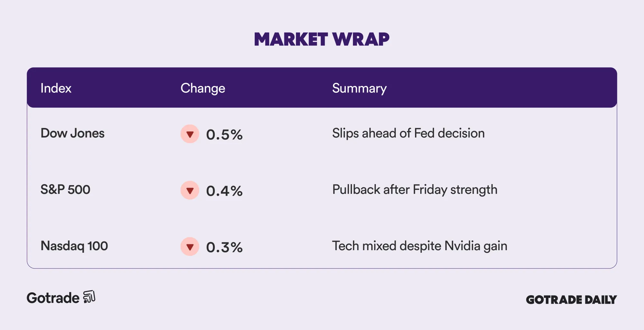Click the 0.3% change value
This screenshot has height=330, width=644.
point(224,247)
